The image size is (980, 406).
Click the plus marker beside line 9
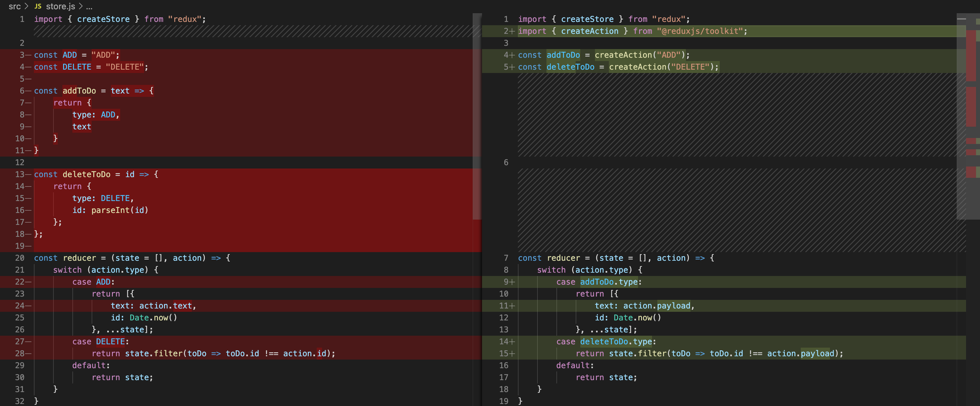(512, 282)
